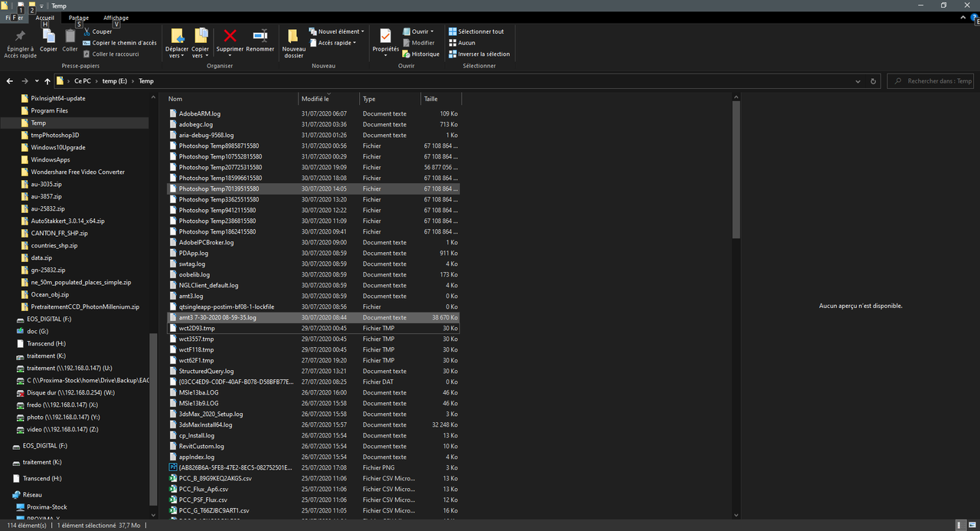Open recent locations dropdown beside the forward arrow
The width and height of the screenshot is (980, 531).
(37, 81)
